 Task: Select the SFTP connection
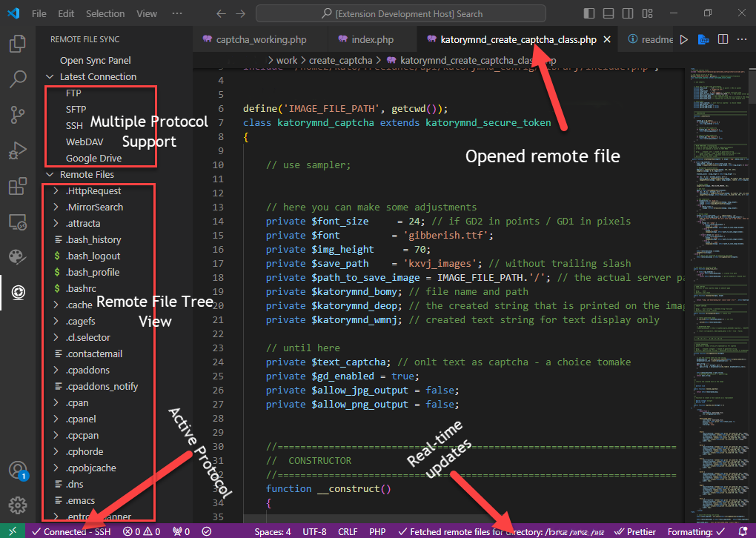pos(76,109)
